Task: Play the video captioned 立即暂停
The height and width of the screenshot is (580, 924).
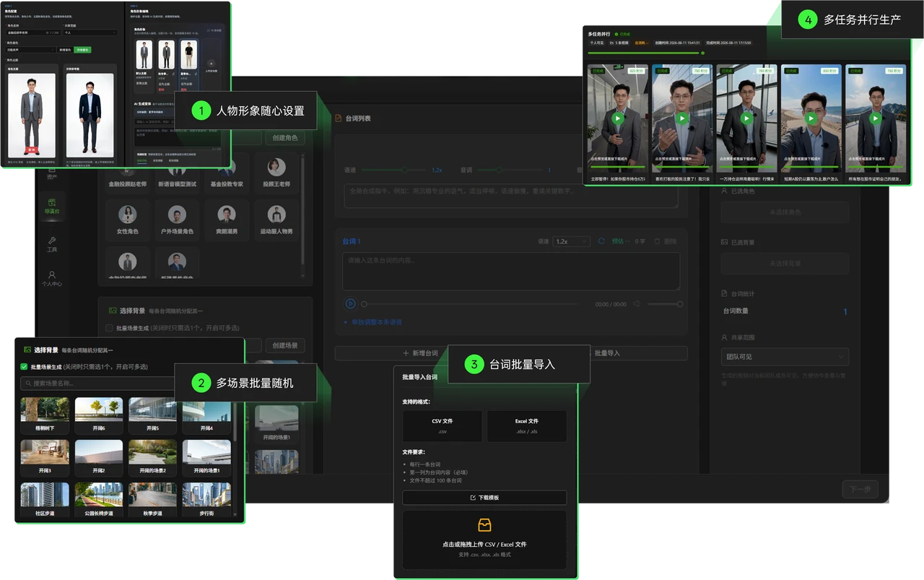Action: [x=617, y=118]
